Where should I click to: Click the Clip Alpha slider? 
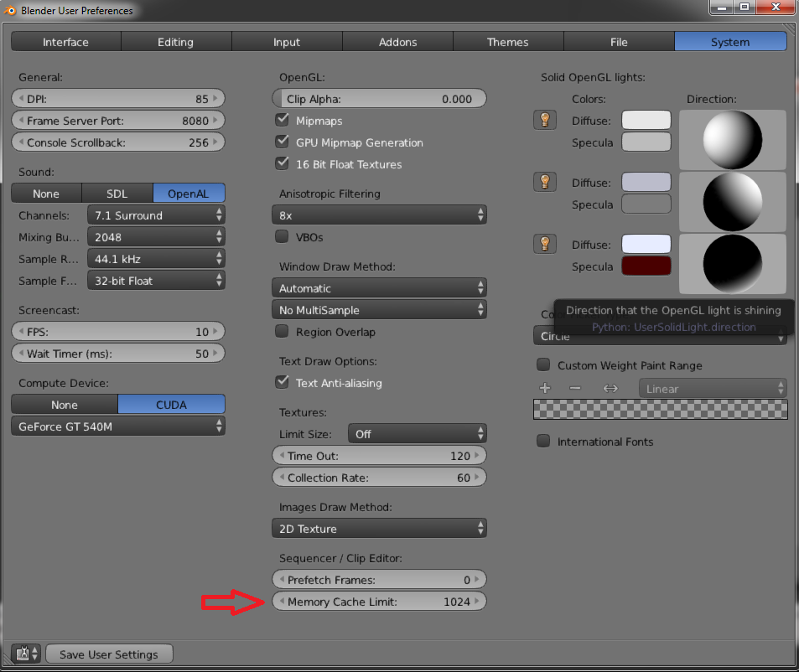tap(379, 99)
